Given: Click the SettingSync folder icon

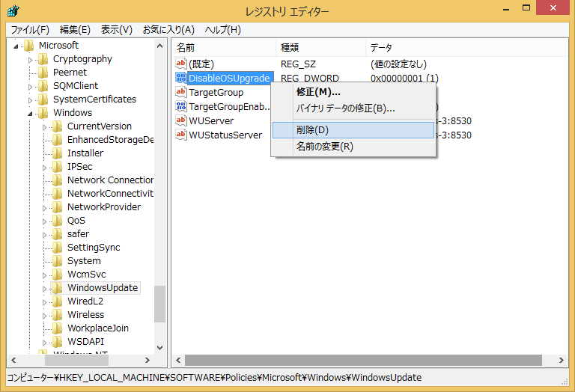Looking at the screenshot, I should click(57, 248).
